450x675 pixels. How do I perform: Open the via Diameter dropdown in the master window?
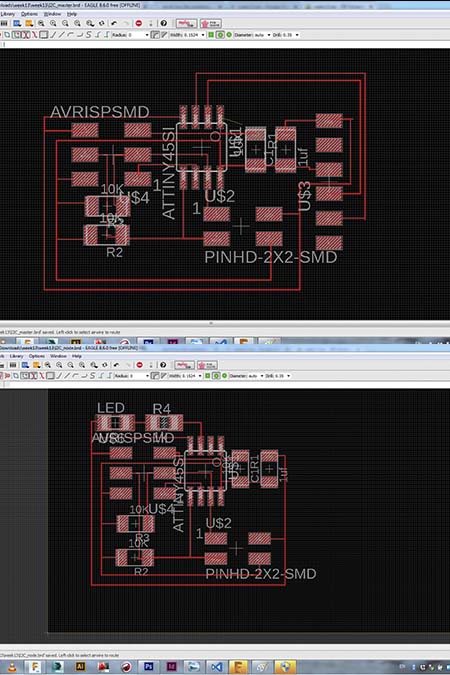[269, 35]
